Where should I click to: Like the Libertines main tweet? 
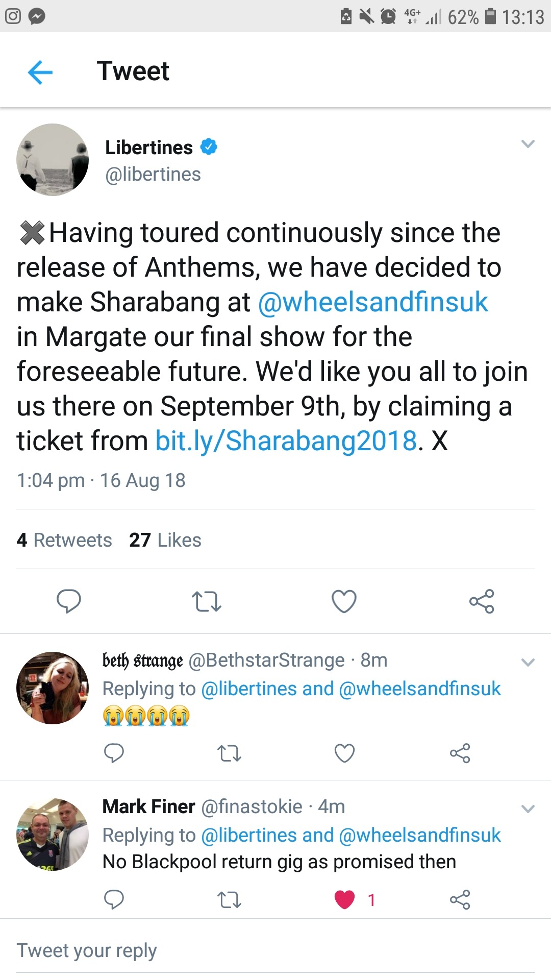pyautogui.click(x=344, y=601)
